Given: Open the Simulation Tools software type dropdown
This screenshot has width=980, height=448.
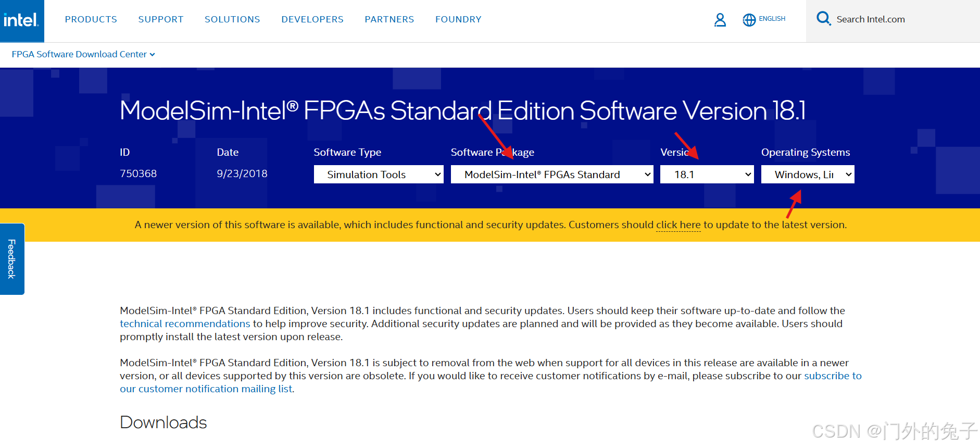Looking at the screenshot, I should 379,175.
